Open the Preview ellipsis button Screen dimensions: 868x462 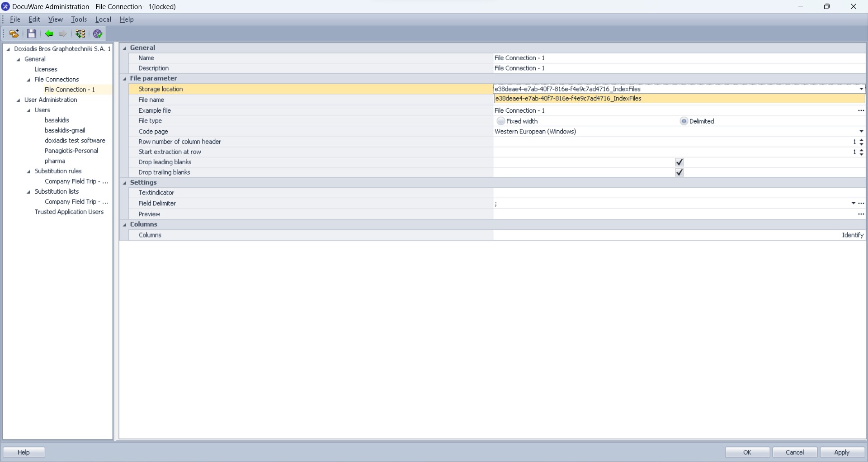[x=861, y=214]
